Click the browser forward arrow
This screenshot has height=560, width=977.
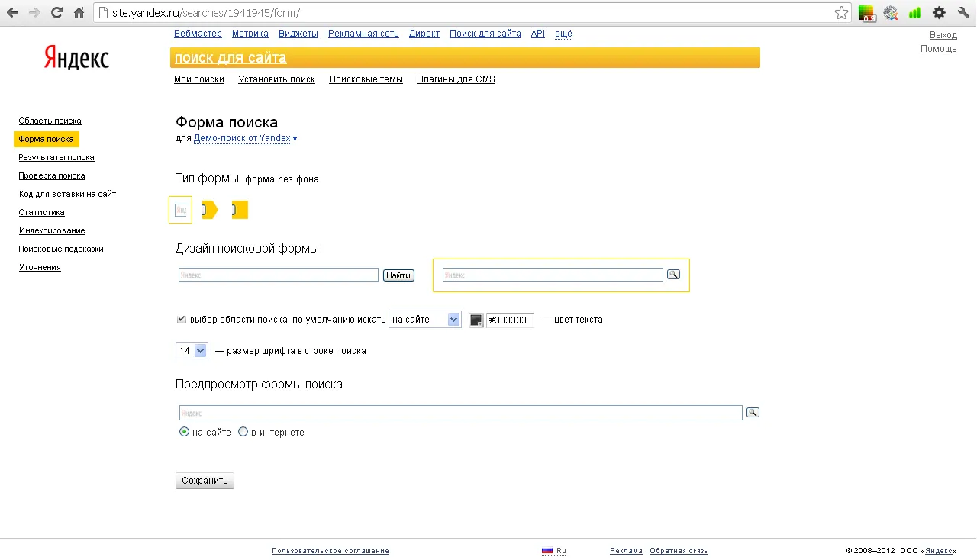[34, 12]
